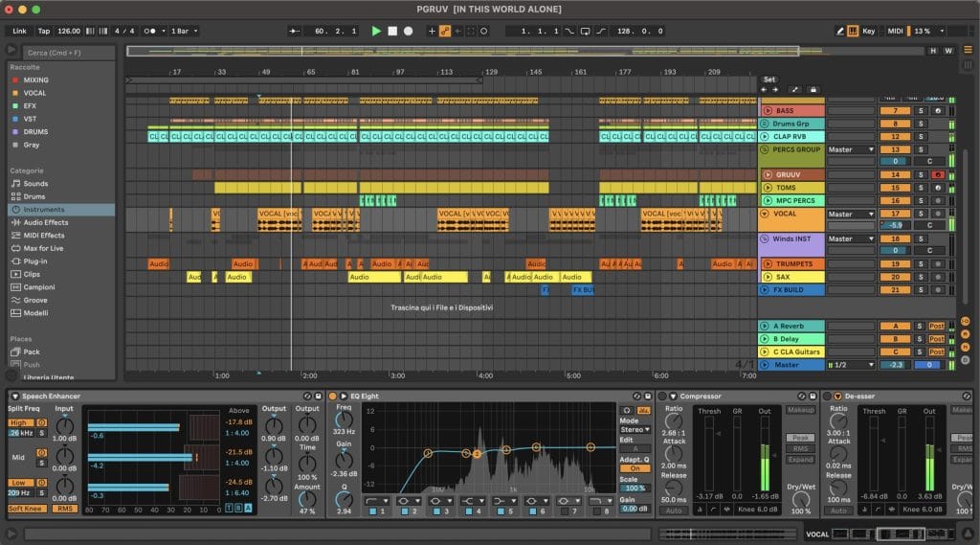Click the Lock Envelopes icon under Set

coord(813,89)
